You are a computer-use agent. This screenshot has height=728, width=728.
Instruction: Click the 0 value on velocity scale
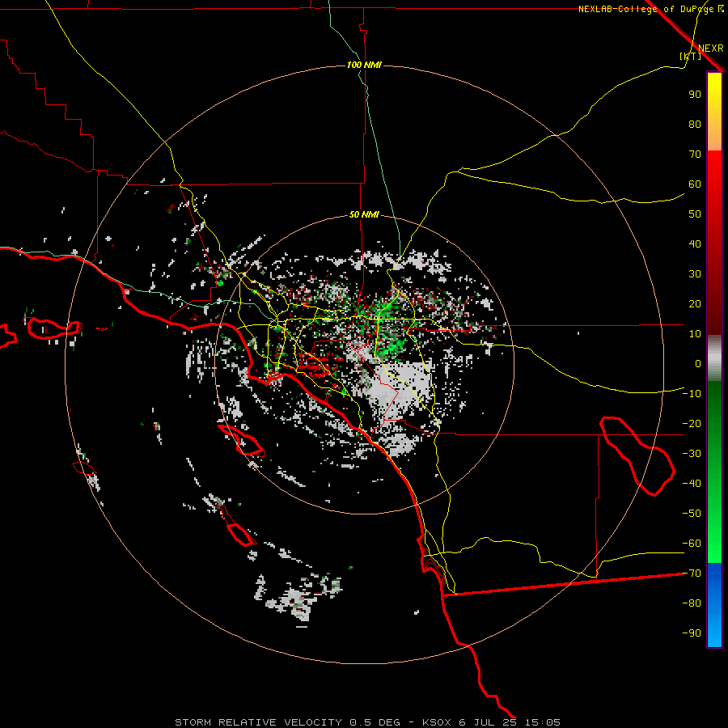pyautogui.click(x=698, y=363)
